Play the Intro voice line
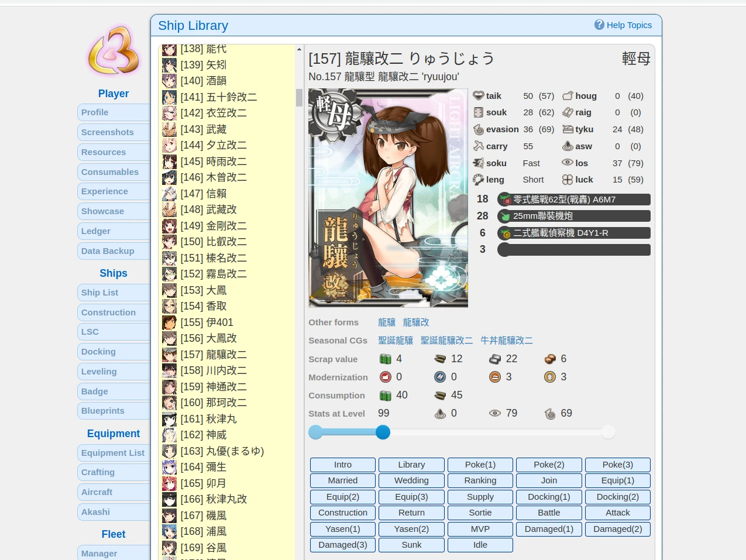This screenshot has width=746, height=560. coord(343,465)
